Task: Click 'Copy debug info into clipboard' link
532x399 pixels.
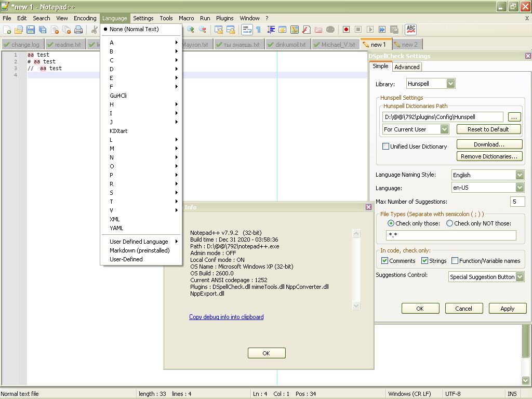Action: tap(227, 317)
